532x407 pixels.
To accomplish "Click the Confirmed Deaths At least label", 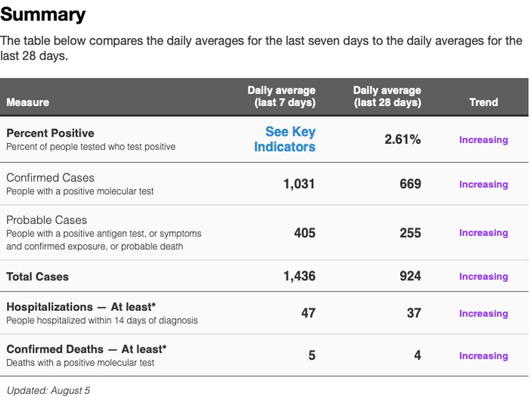I will pyautogui.click(x=86, y=349).
